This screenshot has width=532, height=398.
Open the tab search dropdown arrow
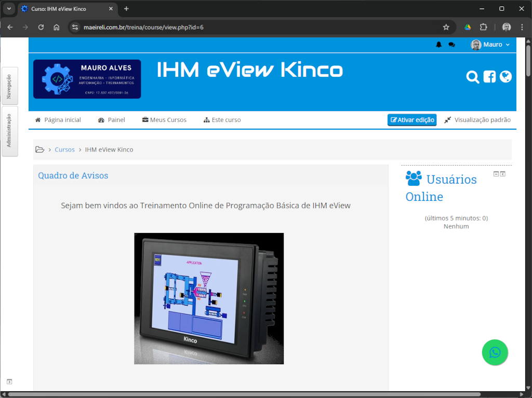(x=9, y=9)
